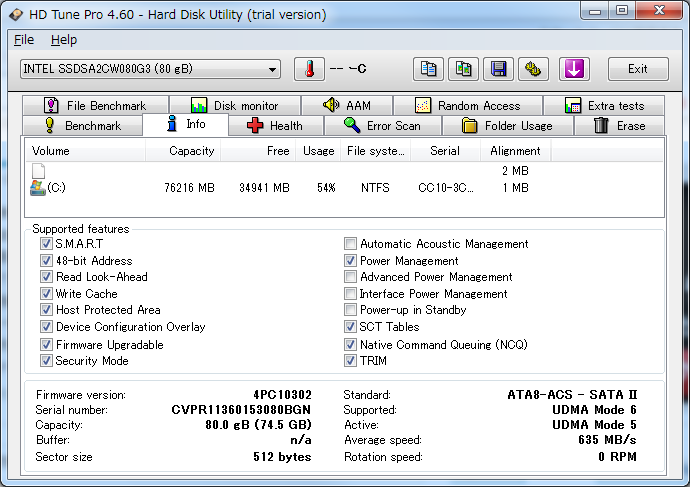
Task: Switch to the Disk monitor tab
Action: click(x=235, y=106)
